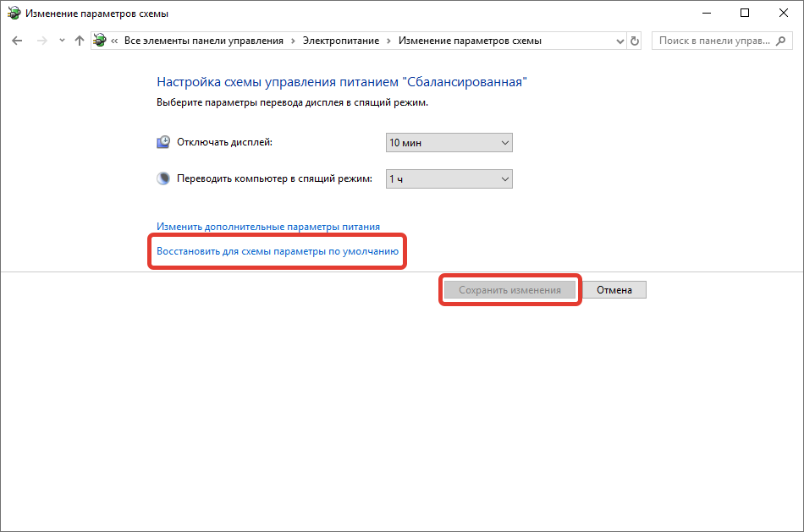
Task: Click the window icon in the title bar
Action: 13,13
